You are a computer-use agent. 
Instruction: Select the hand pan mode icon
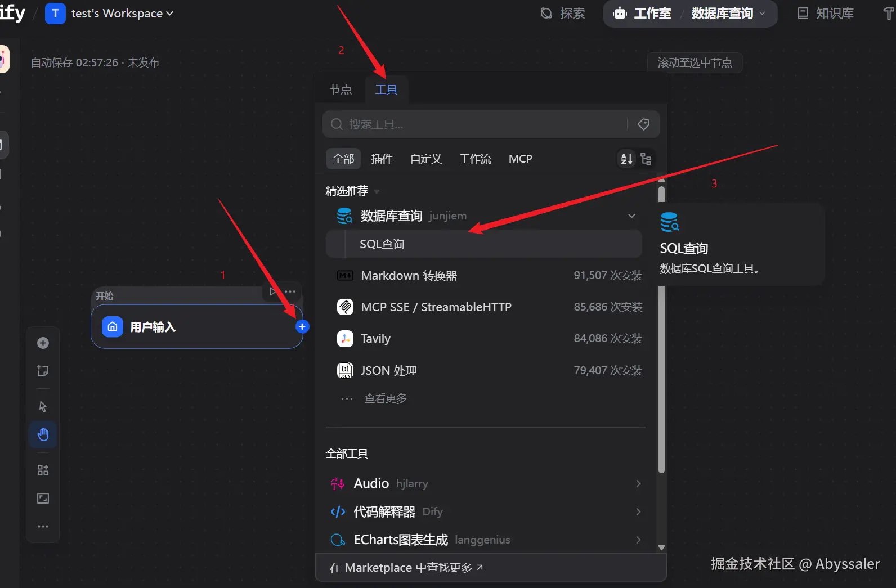pos(43,434)
